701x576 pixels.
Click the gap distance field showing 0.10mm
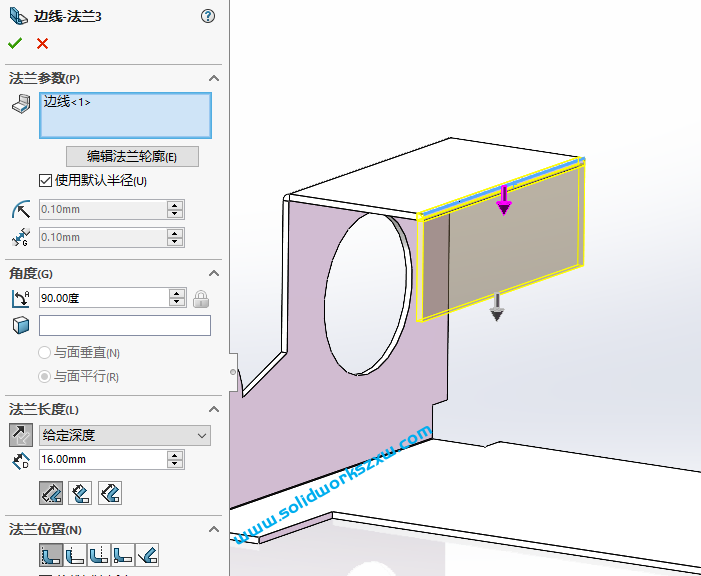coord(103,237)
